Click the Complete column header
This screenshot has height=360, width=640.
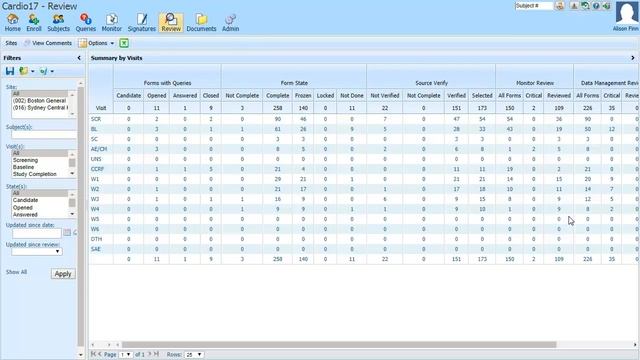(278, 96)
